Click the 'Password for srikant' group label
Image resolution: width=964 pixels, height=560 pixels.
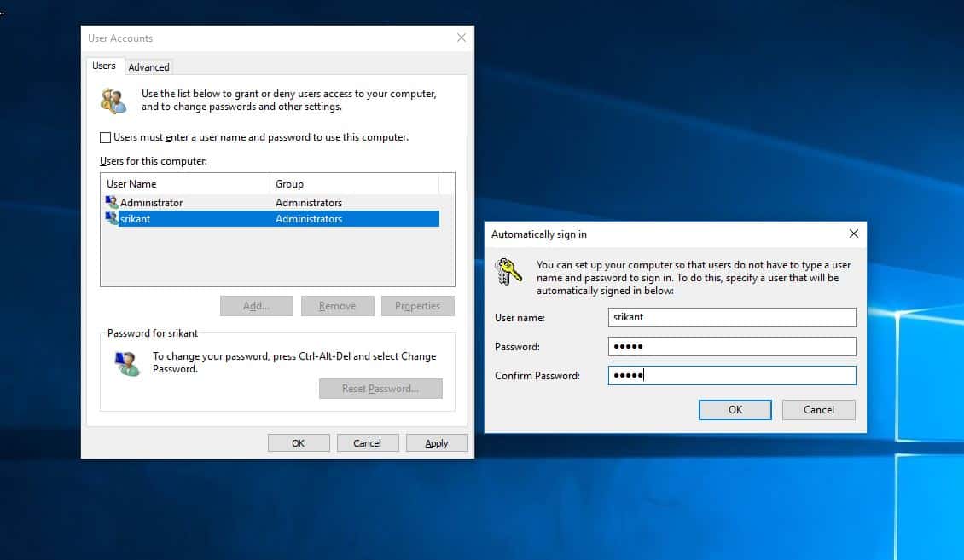coord(153,332)
